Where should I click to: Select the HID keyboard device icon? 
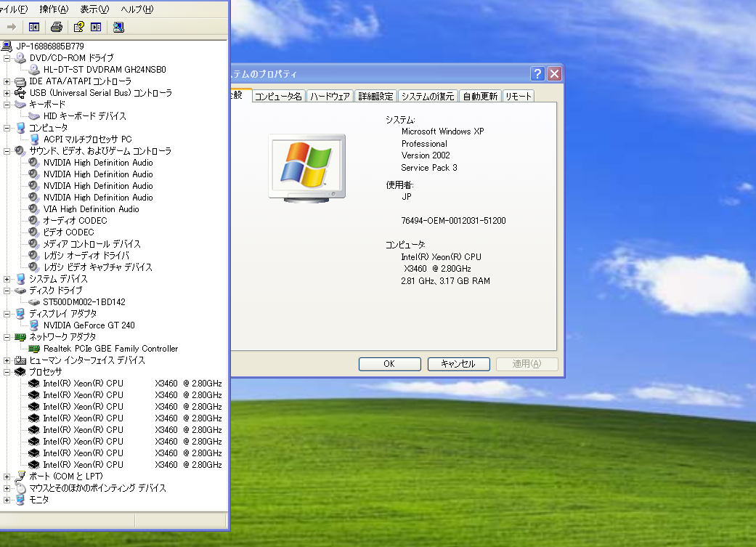tap(33, 116)
